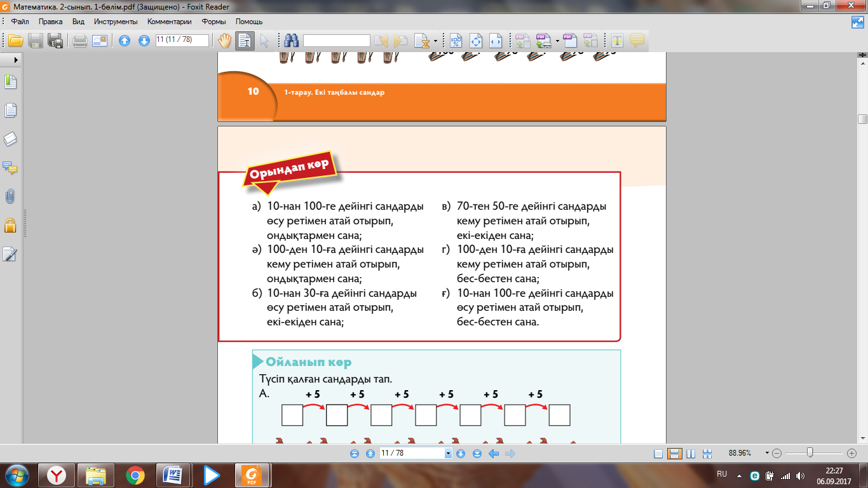Click the Next View right arrow
The image size is (868, 488).
coord(510,454)
